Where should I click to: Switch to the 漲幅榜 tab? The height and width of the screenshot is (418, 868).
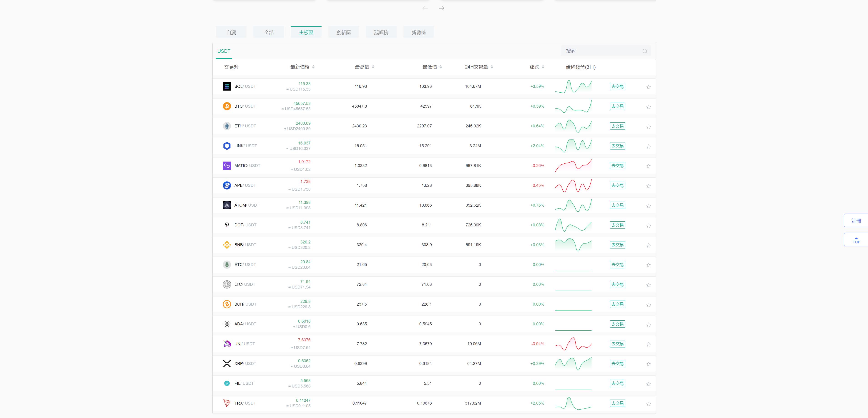(x=381, y=32)
